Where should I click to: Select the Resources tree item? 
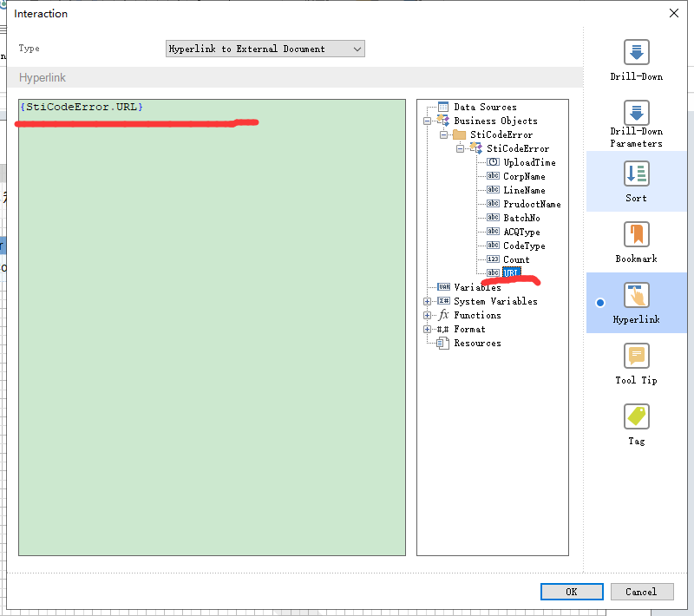[x=477, y=344]
